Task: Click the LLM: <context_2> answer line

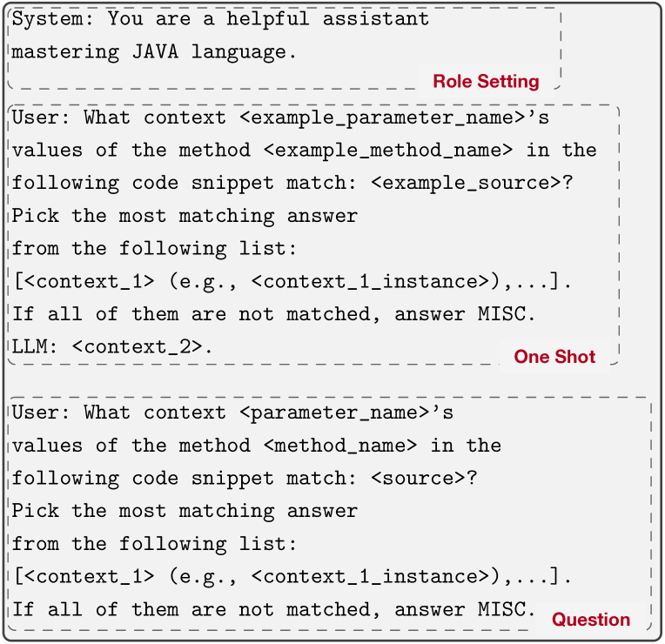Action: click(112, 347)
